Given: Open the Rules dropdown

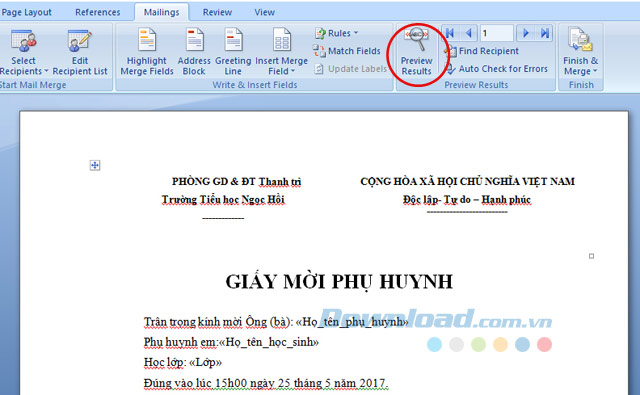Looking at the screenshot, I should [x=337, y=33].
